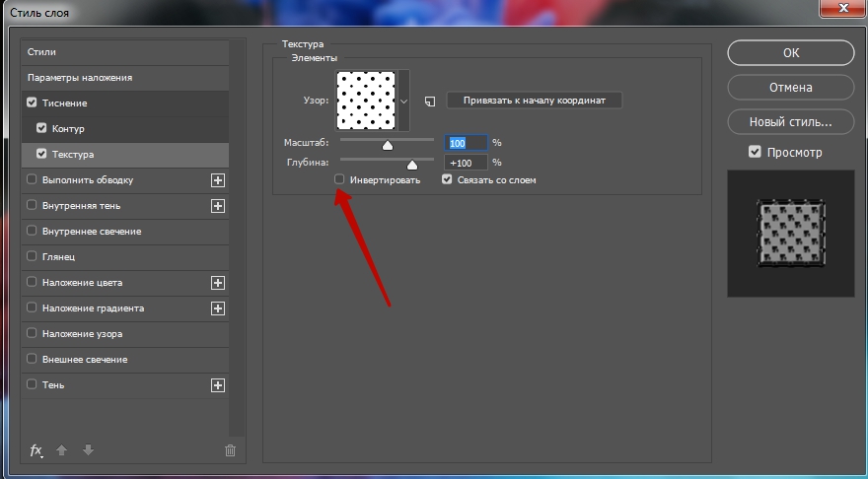868x479 pixels.
Task: Select the Контур row label
Action: point(68,129)
